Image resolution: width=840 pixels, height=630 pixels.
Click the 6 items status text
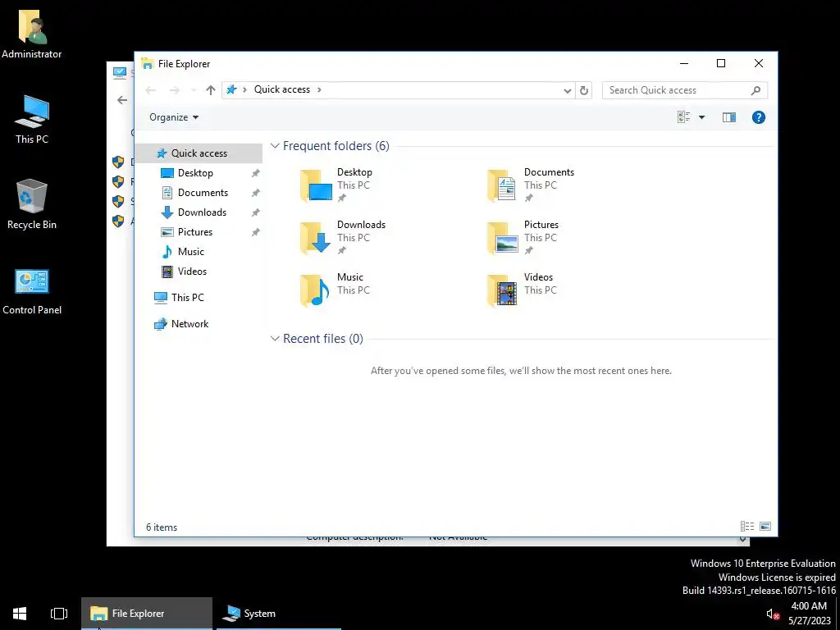click(x=162, y=527)
